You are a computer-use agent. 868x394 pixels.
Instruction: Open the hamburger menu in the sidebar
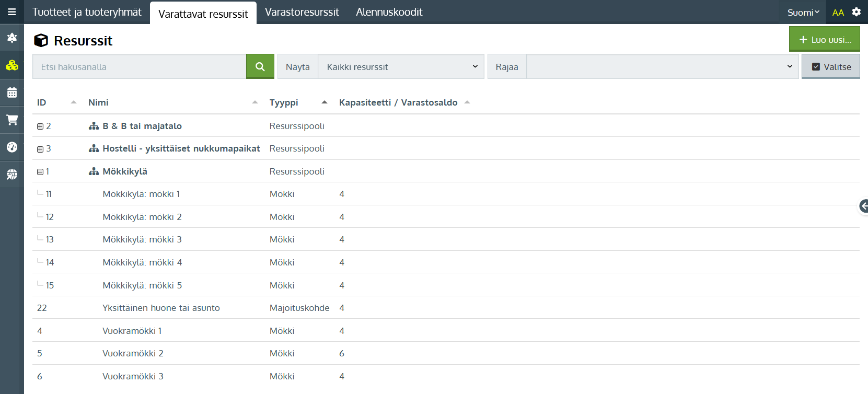click(x=11, y=12)
